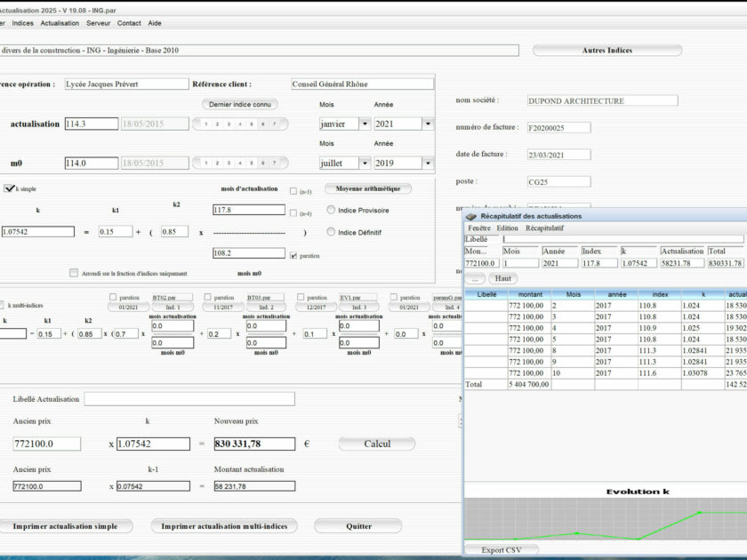Open the juillet month dropdown for m0

coord(365,163)
